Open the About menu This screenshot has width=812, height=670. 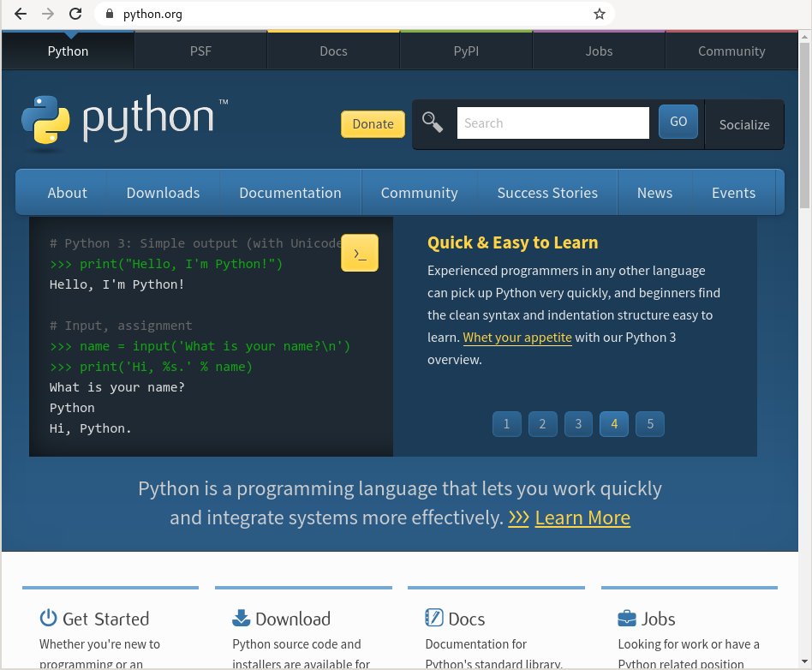coord(68,193)
